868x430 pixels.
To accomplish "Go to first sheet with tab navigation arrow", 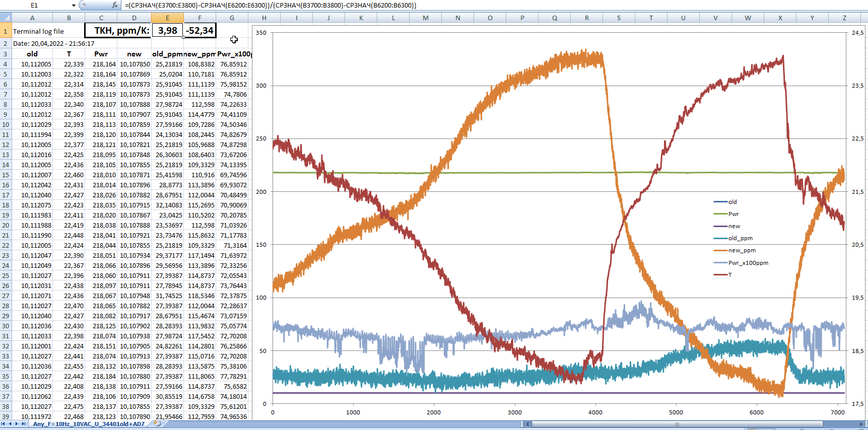I will click(x=4, y=424).
